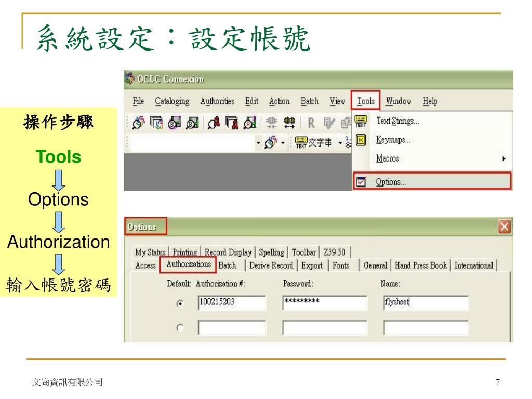The image size is (532, 399).
Task: Select the Authorizations tab
Action: (188, 264)
